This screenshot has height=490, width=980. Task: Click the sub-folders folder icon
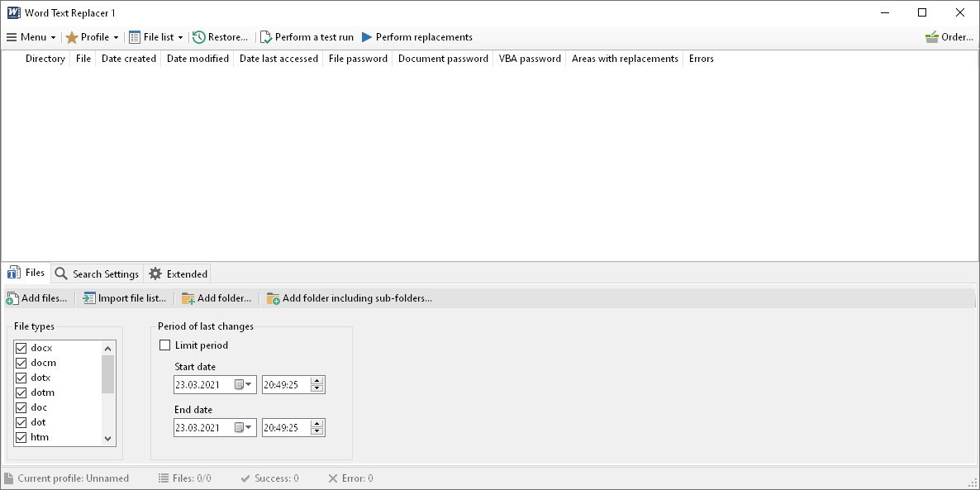coord(274,299)
